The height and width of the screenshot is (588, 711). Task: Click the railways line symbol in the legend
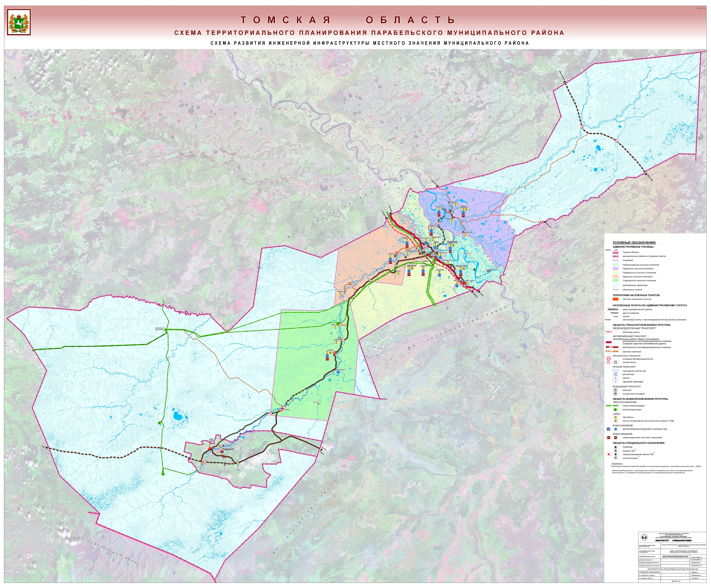(608, 332)
